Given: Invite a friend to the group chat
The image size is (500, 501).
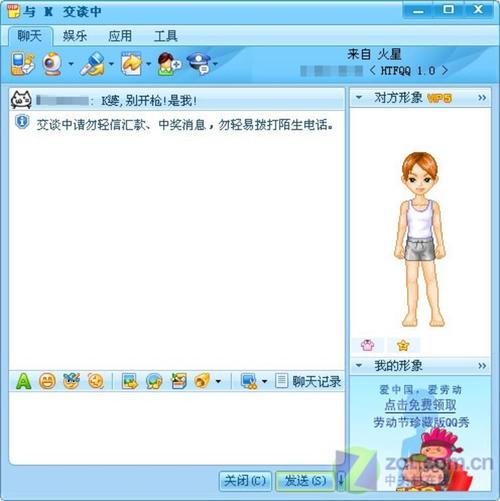Looking at the screenshot, I should pos(169,63).
